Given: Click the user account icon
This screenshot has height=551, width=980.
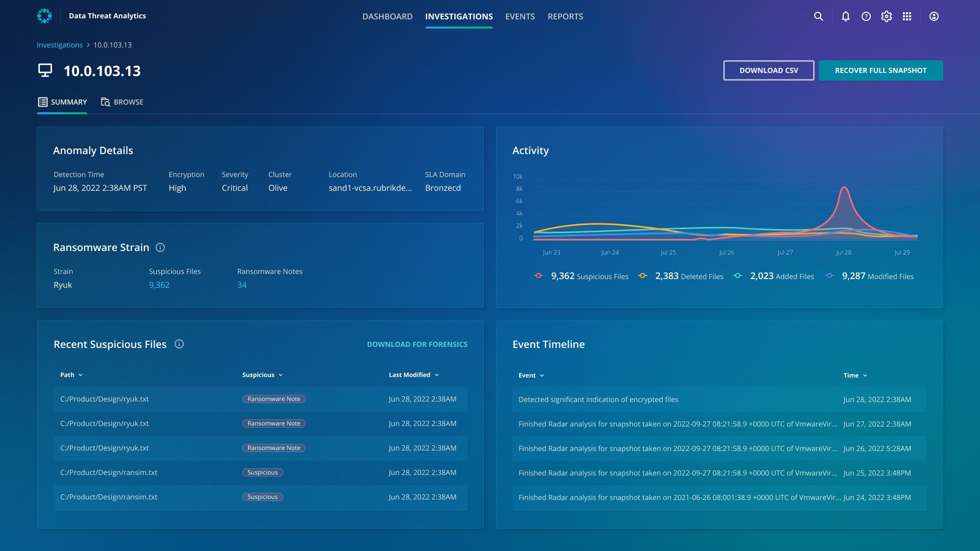Looking at the screenshot, I should (x=934, y=16).
